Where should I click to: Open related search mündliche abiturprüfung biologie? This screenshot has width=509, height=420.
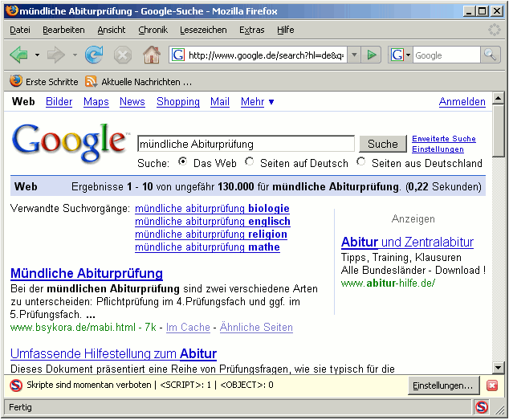coord(212,208)
